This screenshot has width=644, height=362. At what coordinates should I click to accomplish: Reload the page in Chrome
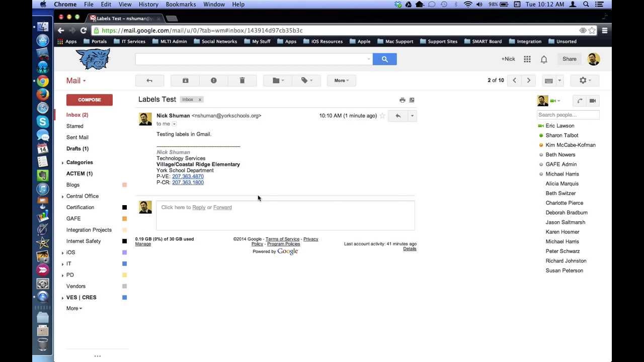(x=84, y=30)
